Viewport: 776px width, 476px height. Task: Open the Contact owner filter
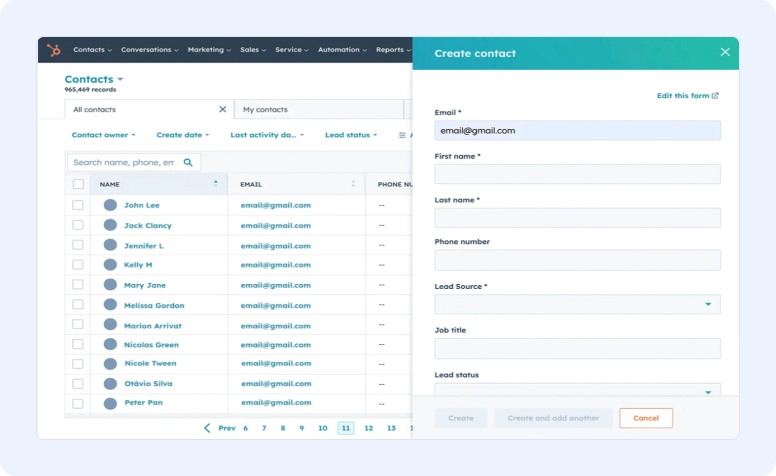pos(103,135)
